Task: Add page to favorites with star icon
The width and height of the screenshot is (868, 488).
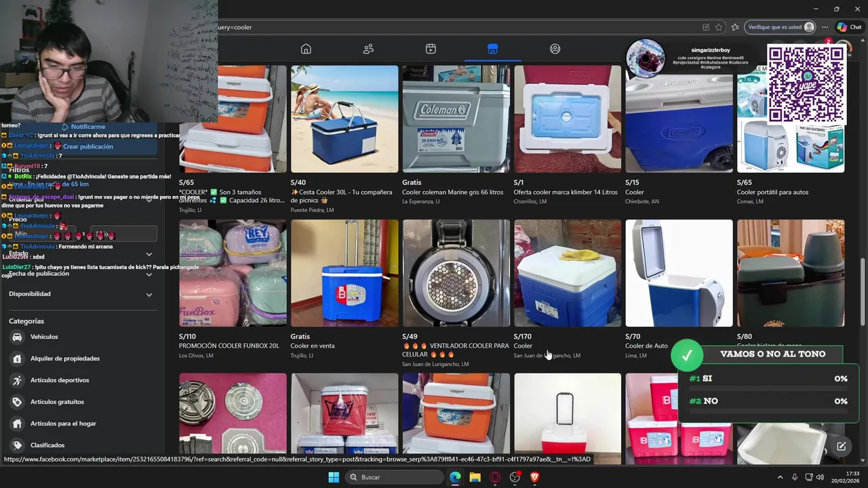Action: (x=719, y=27)
